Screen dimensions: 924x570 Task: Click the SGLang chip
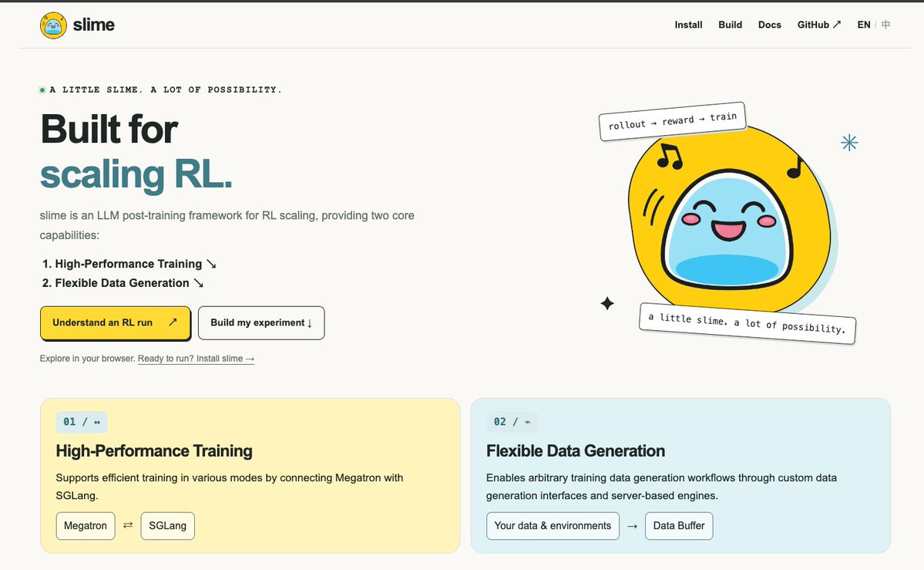coord(167,526)
